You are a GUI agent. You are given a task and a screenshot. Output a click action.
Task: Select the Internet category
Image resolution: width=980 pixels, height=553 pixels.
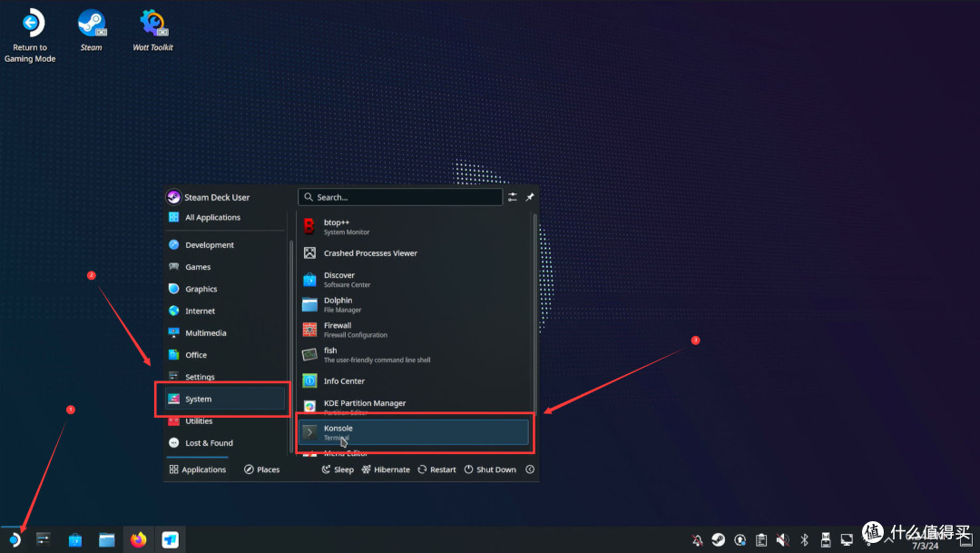(x=225, y=311)
